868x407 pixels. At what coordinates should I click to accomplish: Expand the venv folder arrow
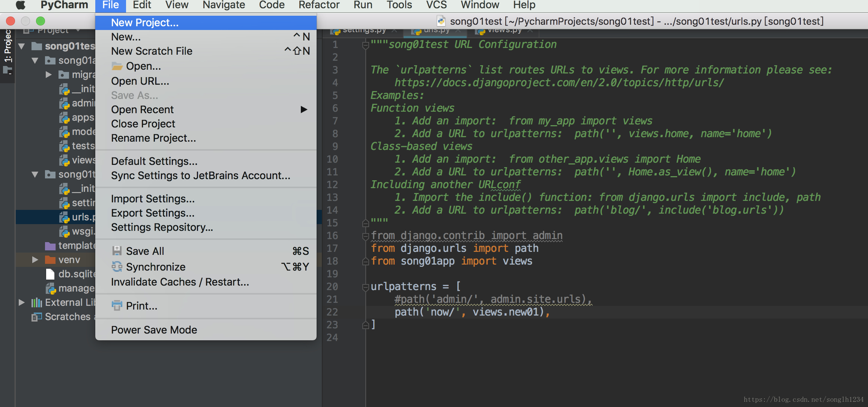[x=35, y=260]
